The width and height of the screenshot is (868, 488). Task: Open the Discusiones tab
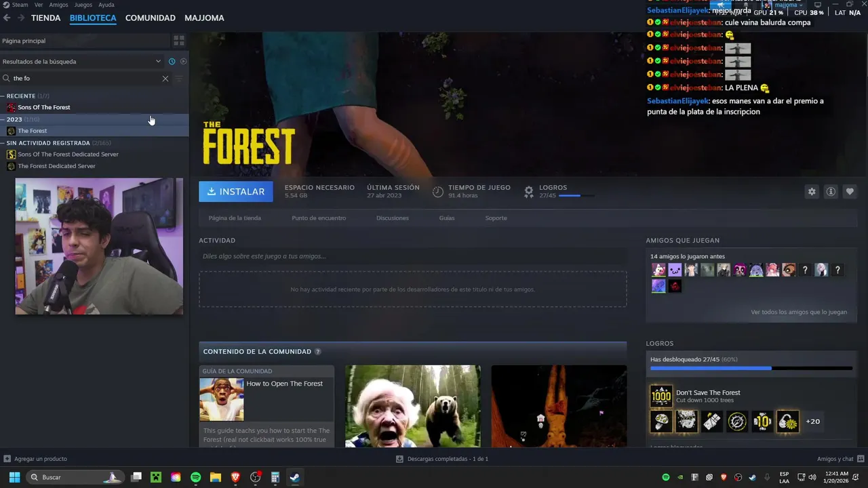click(393, 218)
